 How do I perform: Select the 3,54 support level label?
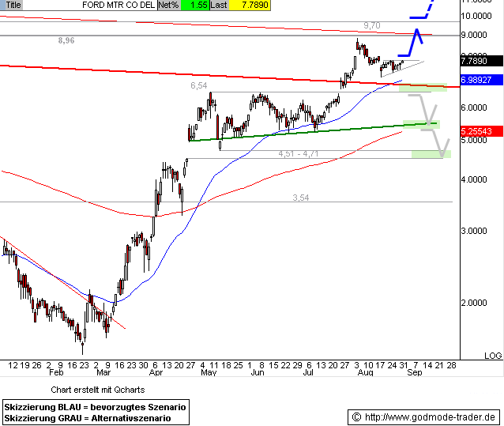[x=300, y=198]
